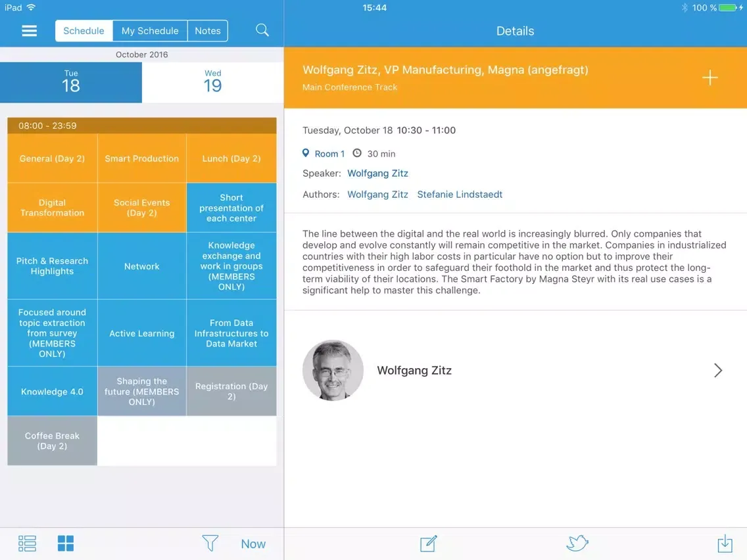Viewport: 747px width, 560px height.
Task: Open Room 1 location link
Action: click(329, 154)
